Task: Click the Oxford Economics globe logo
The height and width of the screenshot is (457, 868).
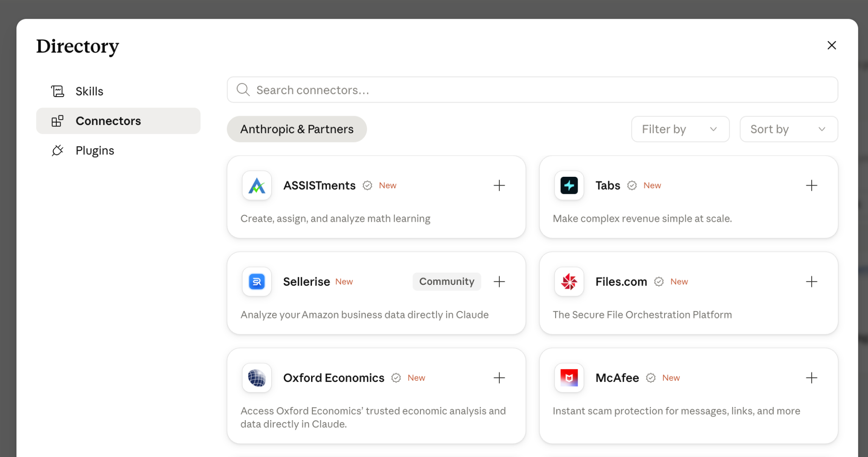Action: tap(257, 378)
